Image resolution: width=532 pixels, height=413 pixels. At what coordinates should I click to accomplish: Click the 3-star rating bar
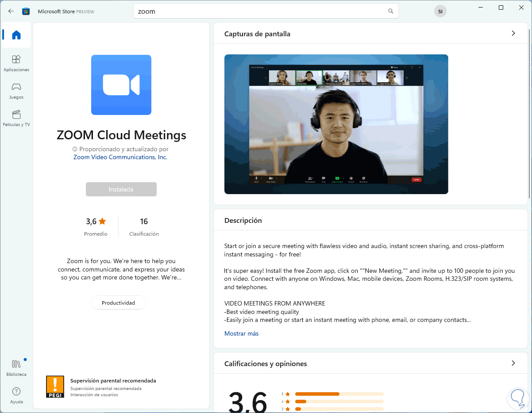[x=339, y=409]
